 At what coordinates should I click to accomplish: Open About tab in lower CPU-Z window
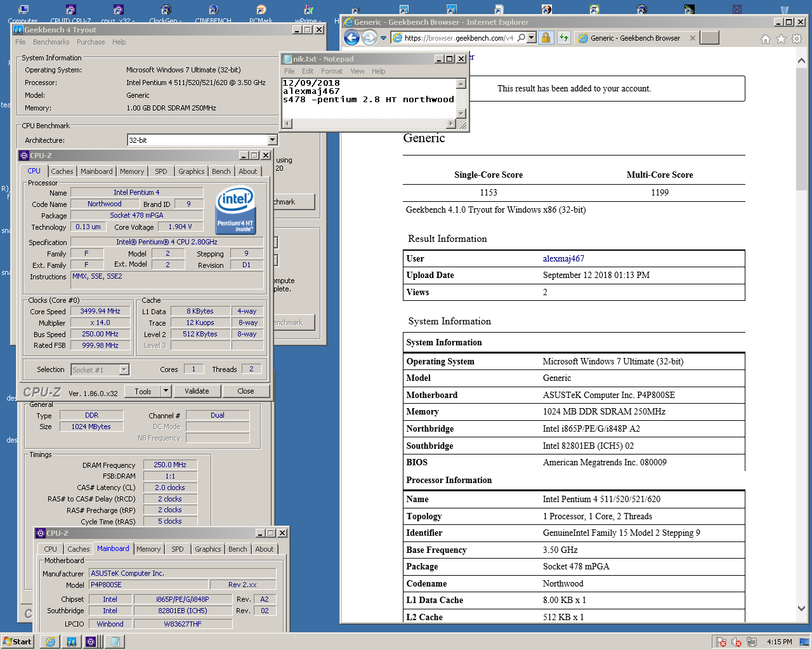265,549
